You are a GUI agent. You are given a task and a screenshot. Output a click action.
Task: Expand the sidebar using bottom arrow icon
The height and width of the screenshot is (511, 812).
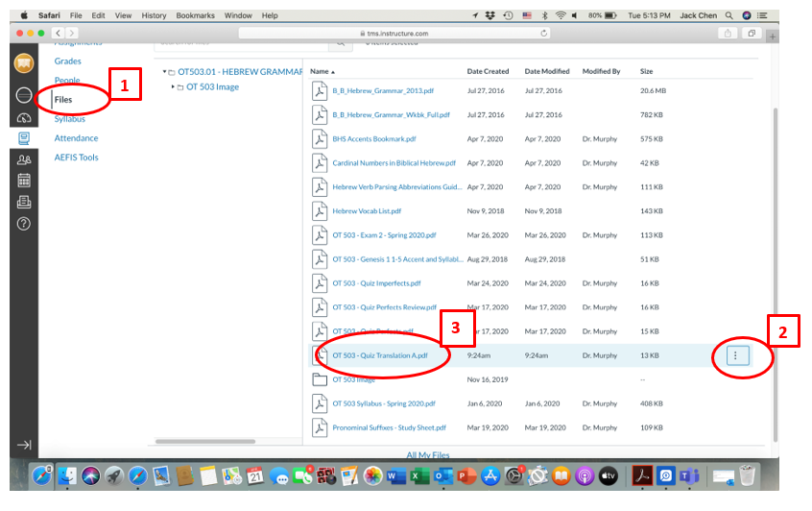click(24, 445)
